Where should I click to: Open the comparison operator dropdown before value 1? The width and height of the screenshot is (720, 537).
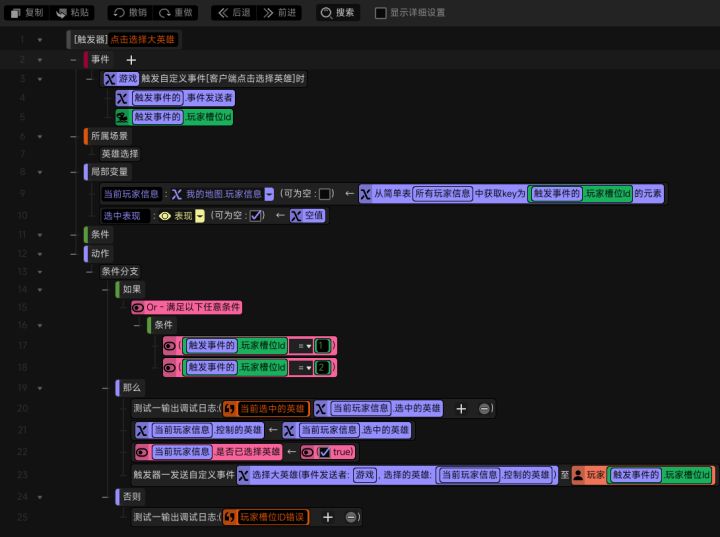point(301,346)
